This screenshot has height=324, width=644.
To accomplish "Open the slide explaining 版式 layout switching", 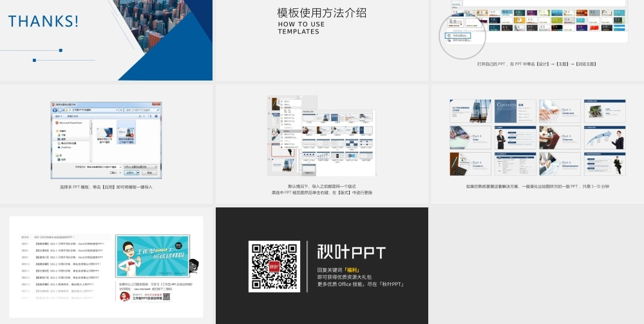I will coord(321,144).
